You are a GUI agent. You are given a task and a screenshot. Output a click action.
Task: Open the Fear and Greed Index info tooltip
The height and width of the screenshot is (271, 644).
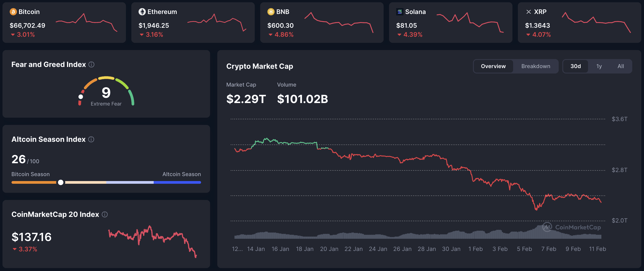(x=91, y=64)
